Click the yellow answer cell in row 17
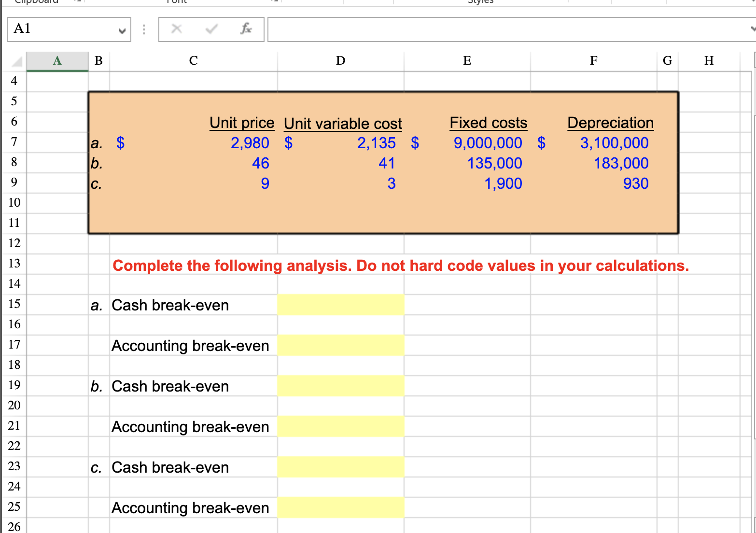The width and height of the screenshot is (756, 533). 341,345
